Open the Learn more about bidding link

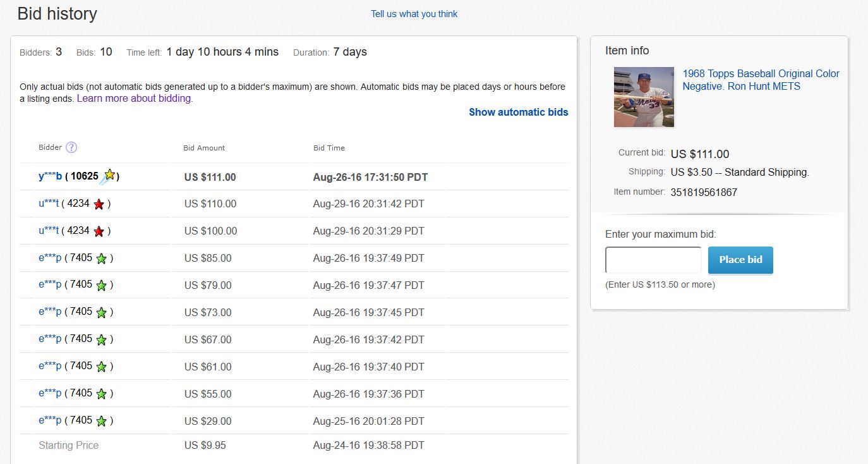coord(135,99)
